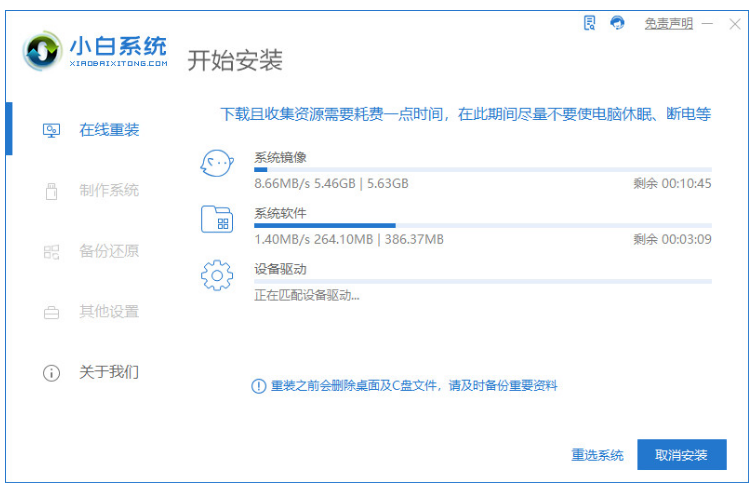The height and width of the screenshot is (486, 756).
Task: Click the 下载且收集资源需要耗费一点时间 notice text
Action: tap(466, 114)
